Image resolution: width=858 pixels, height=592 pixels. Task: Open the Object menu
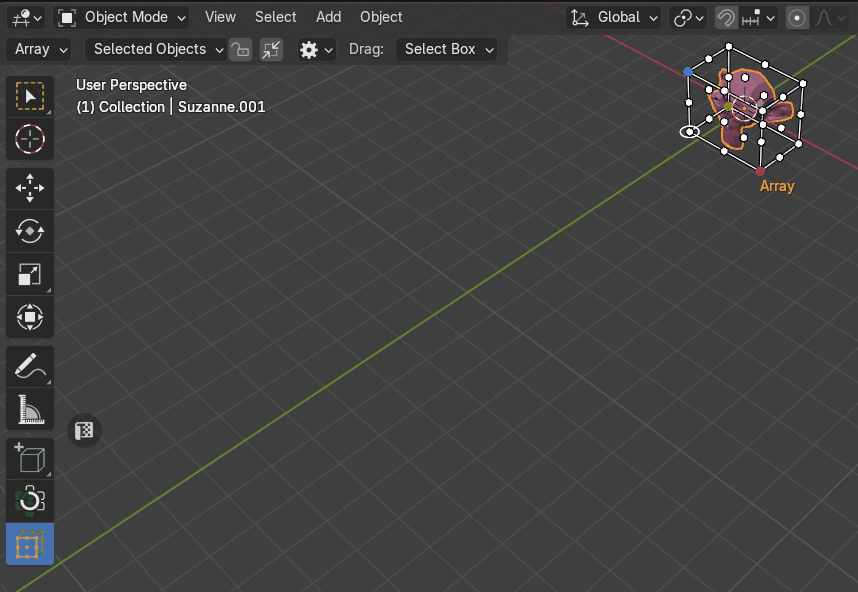tap(381, 18)
